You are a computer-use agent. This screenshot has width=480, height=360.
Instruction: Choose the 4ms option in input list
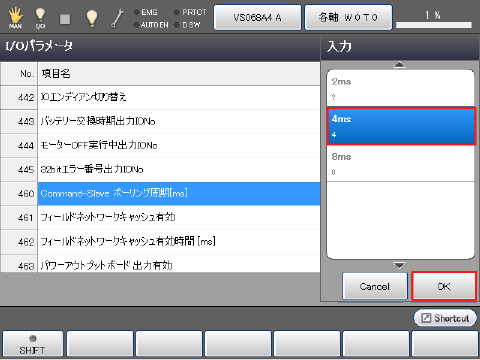(x=401, y=126)
